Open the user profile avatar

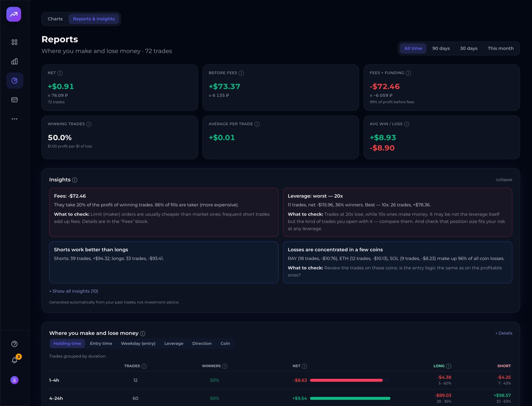pos(14,380)
